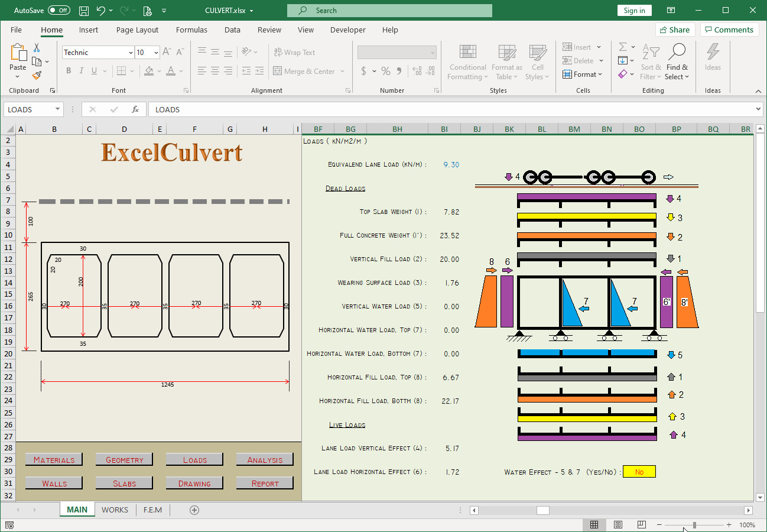Viewport: 767px width, 532px height.
Task: Click the Water Effect Yes/No cell
Action: (x=639, y=471)
